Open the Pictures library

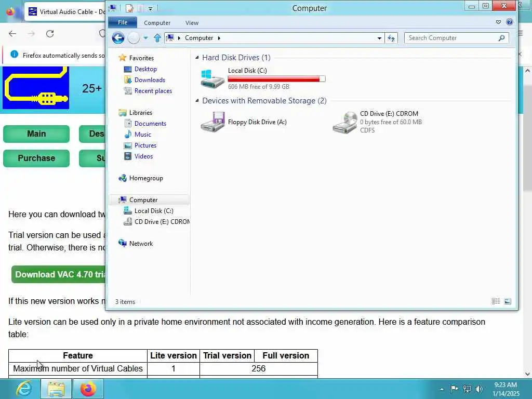(145, 145)
